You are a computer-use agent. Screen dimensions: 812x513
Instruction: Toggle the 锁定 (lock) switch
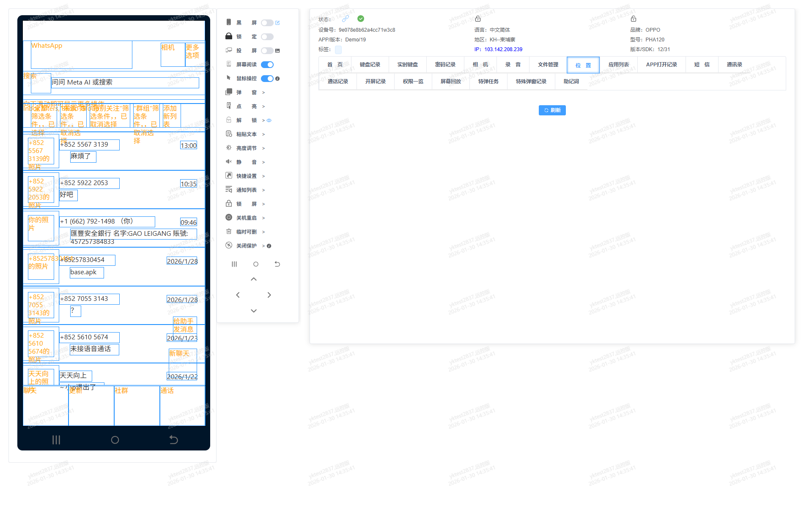point(267,37)
